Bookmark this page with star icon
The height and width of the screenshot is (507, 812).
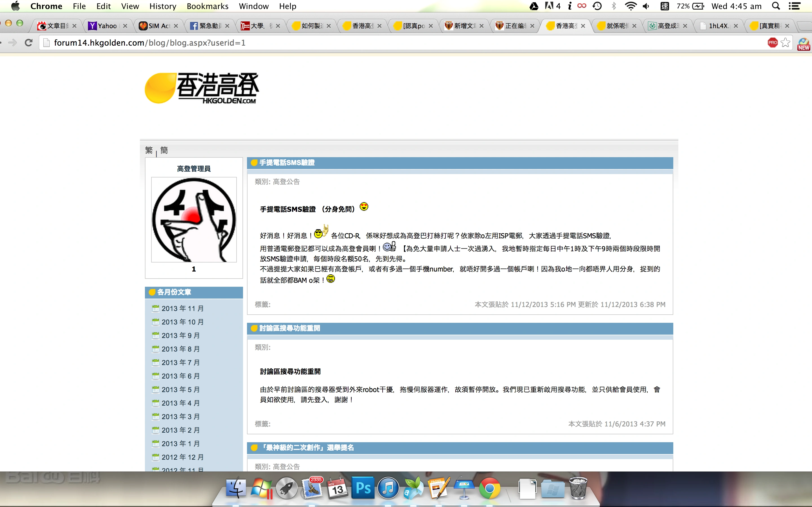coord(785,43)
